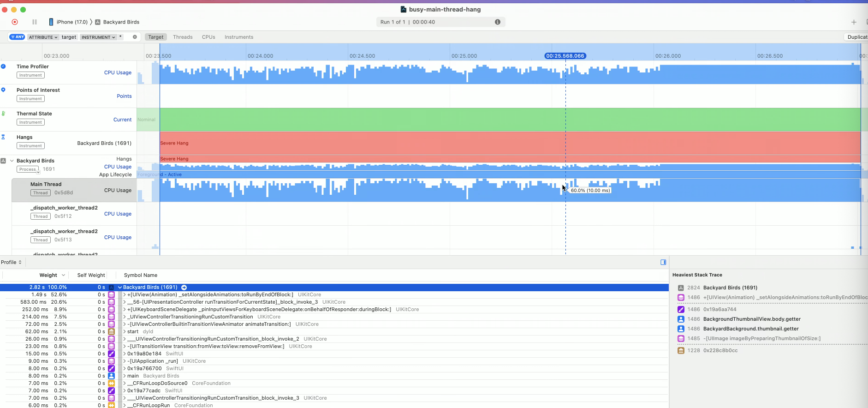Open the Profile detail selector

[12, 262]
